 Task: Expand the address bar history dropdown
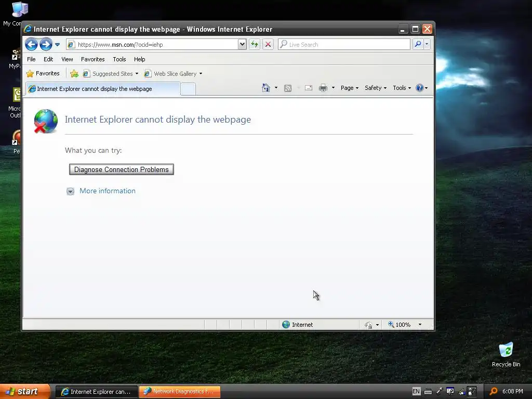242,45
